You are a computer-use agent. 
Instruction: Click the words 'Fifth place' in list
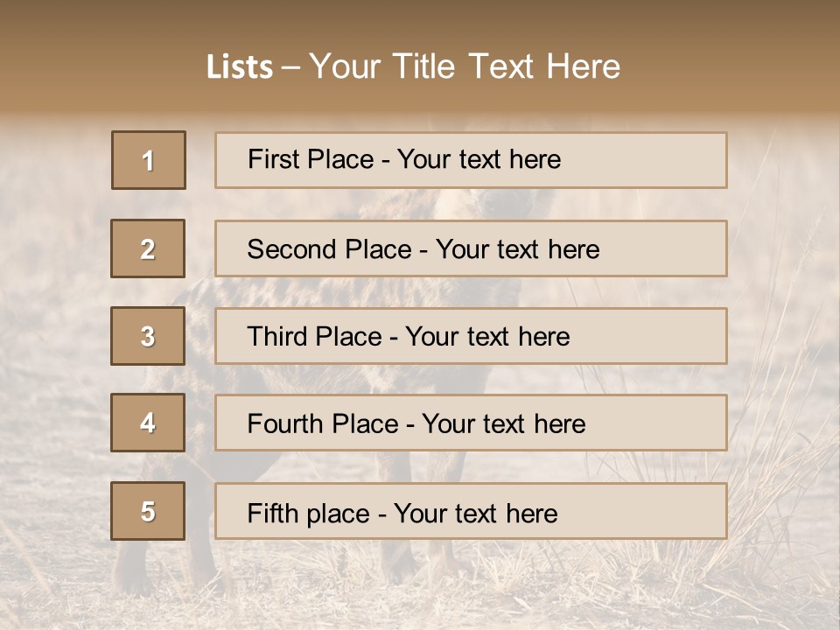(309, 514)
